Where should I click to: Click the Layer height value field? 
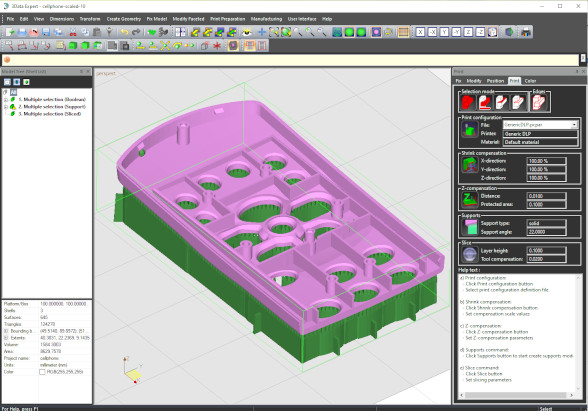click(546, 250)
